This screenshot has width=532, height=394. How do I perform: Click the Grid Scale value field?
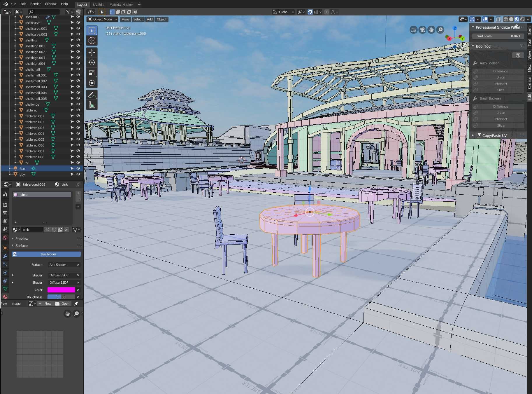pyautogui.click(x=498, y=36)
